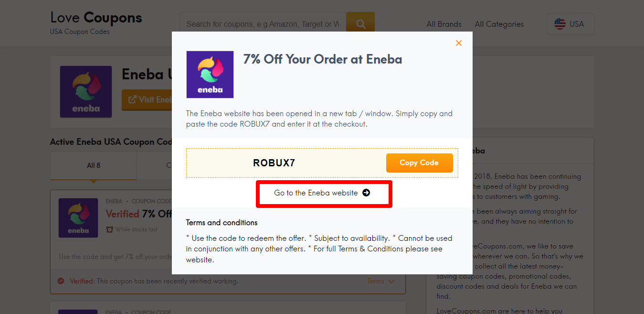Click the Copy Code button for ROBUX7
This screenshot has height=314, width=644.
click(x=419, y=162)
